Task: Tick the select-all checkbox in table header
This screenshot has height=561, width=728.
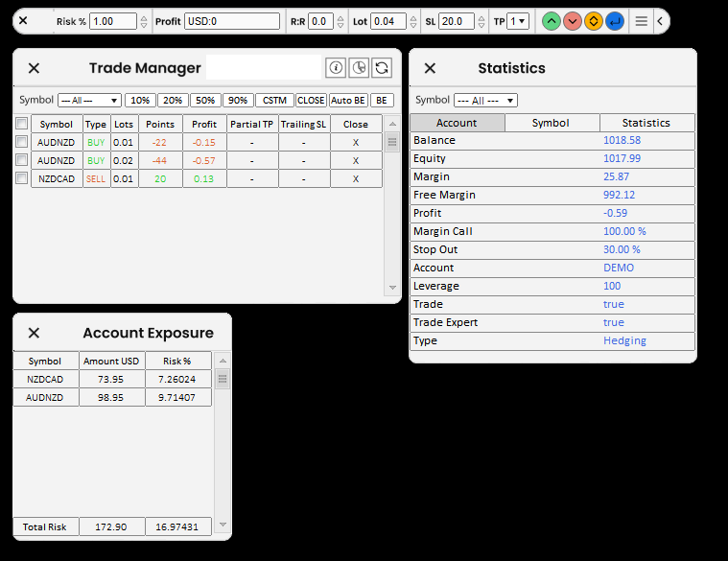Action: point(21,124)
